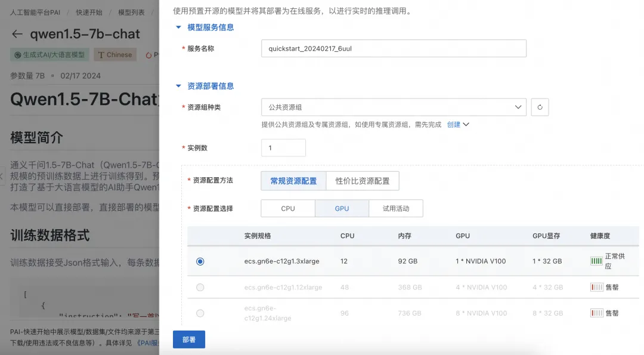Select the ecs.gn6e-c12g1.3xlarge radio button

coord(200,261)
